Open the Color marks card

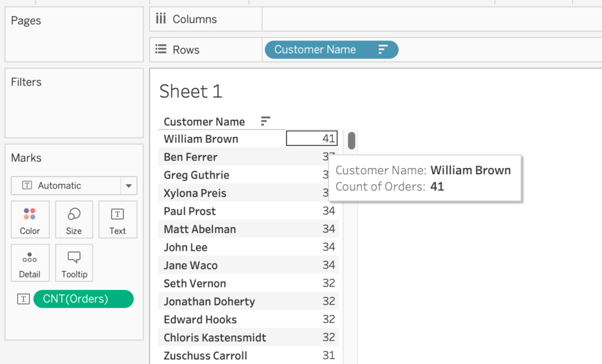click(x=30, y=220)
